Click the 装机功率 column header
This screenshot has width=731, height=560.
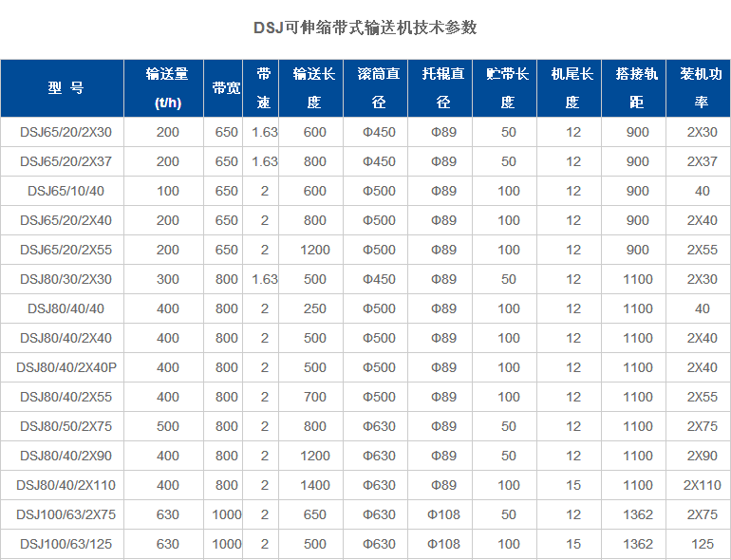702,88
